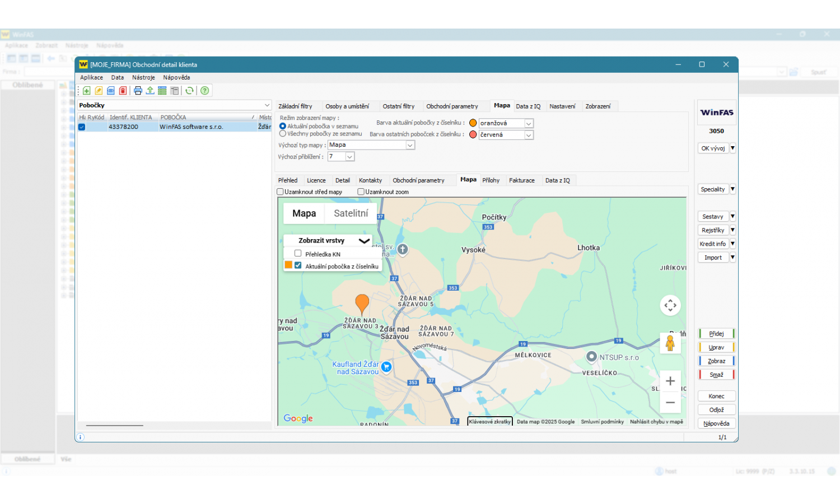Screen dimensions: 840x504
Task: Open the Fakturace tab
Action: click(522, 180)
